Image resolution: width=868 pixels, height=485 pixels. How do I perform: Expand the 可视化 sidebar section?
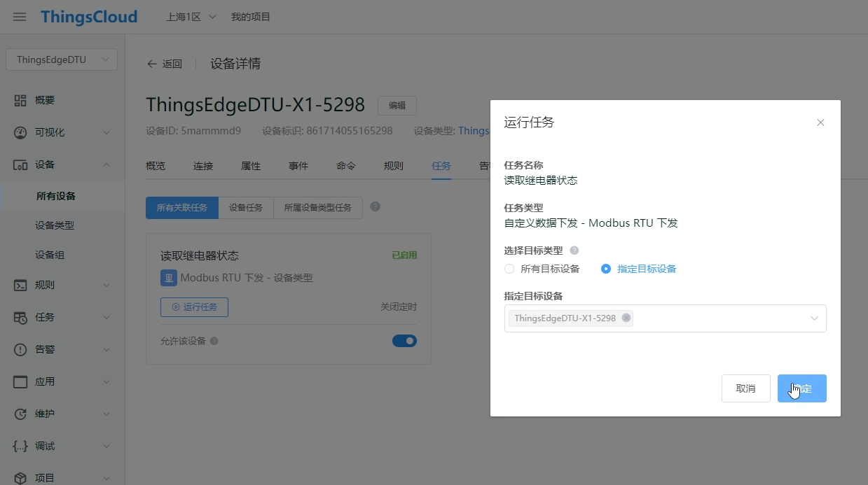click(106, 132)
